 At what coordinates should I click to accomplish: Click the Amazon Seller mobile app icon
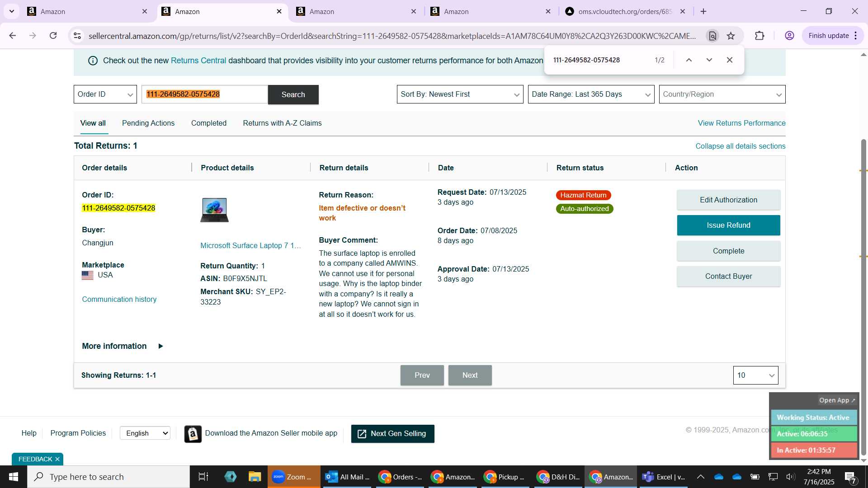[x=193, y=434]
